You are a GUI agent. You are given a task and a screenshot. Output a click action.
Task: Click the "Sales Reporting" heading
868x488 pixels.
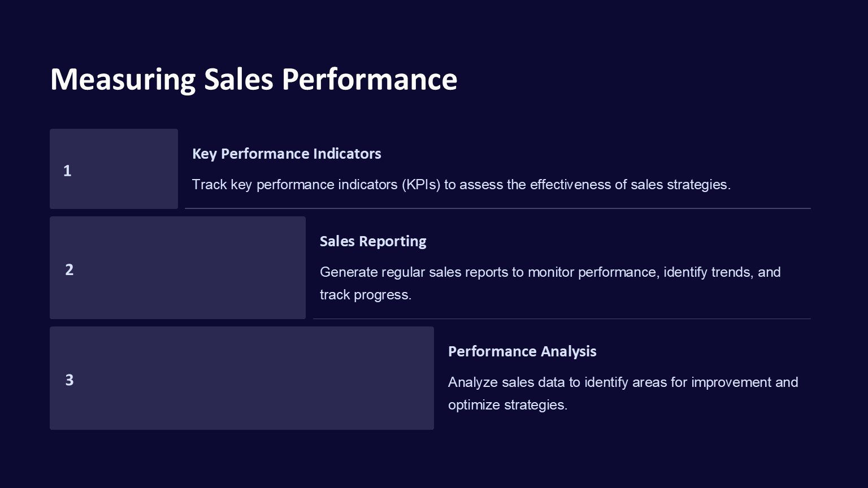[373, 241]
